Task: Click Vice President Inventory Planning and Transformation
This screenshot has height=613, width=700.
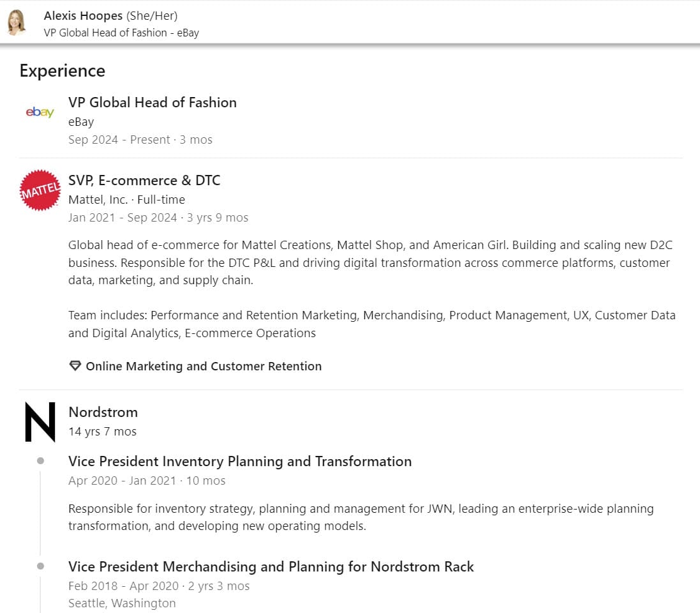Action: tap(240, 461)
